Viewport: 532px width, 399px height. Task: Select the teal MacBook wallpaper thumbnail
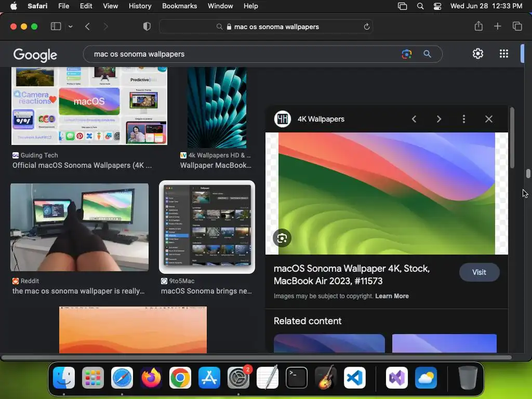217,107
